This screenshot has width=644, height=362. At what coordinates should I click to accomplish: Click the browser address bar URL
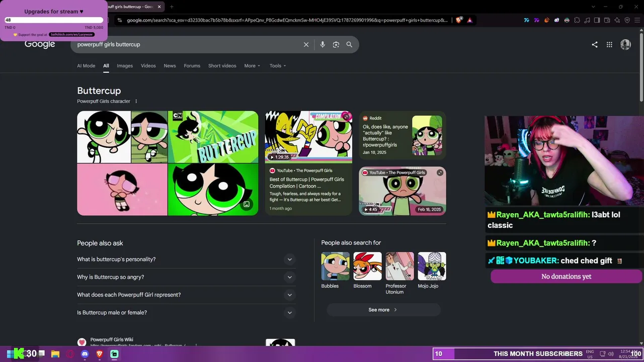[287, 20]
